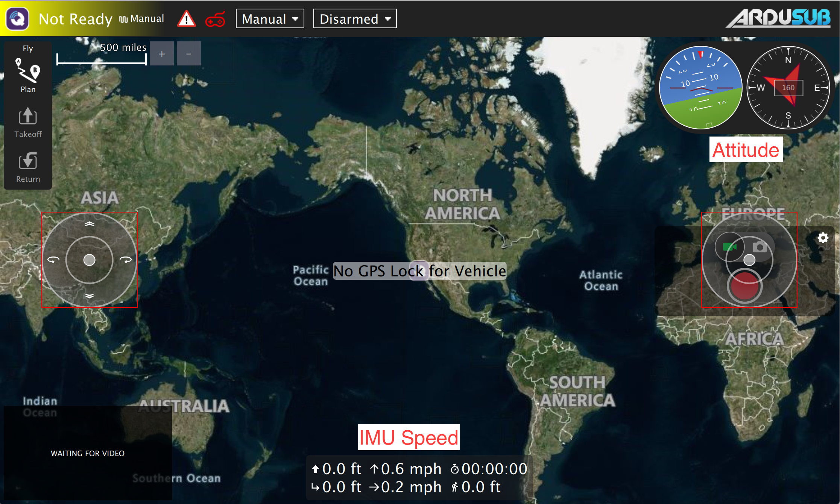This screenshot has width=840, height=504.
Task: Open the camera settings gear icon
Action: (823, 238)
